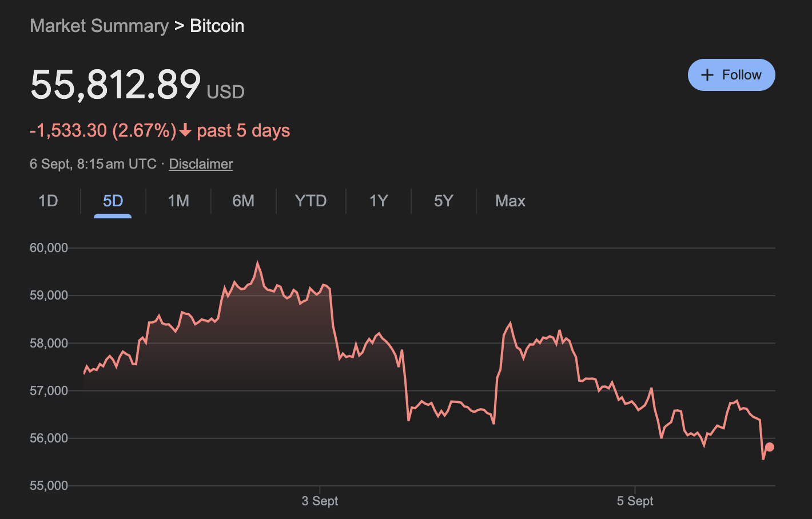
Task: Open the Disclaimer link
Action: 201,164
